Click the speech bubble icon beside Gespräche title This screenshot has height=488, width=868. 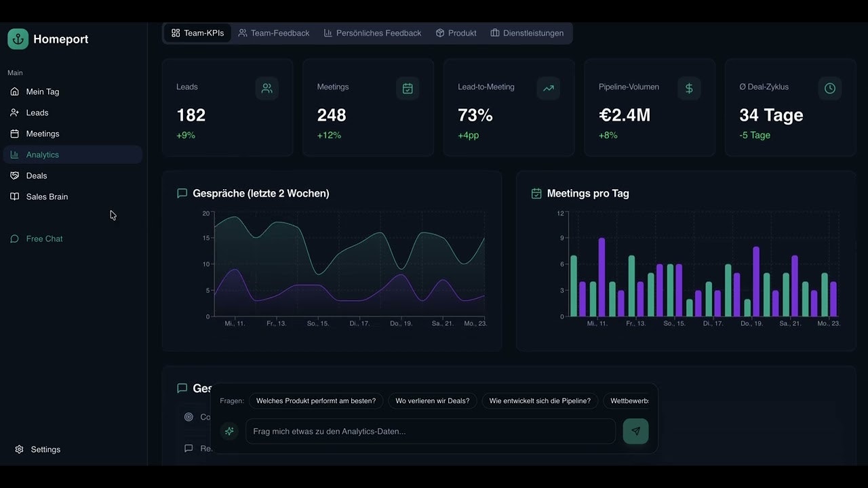point(182,193)
